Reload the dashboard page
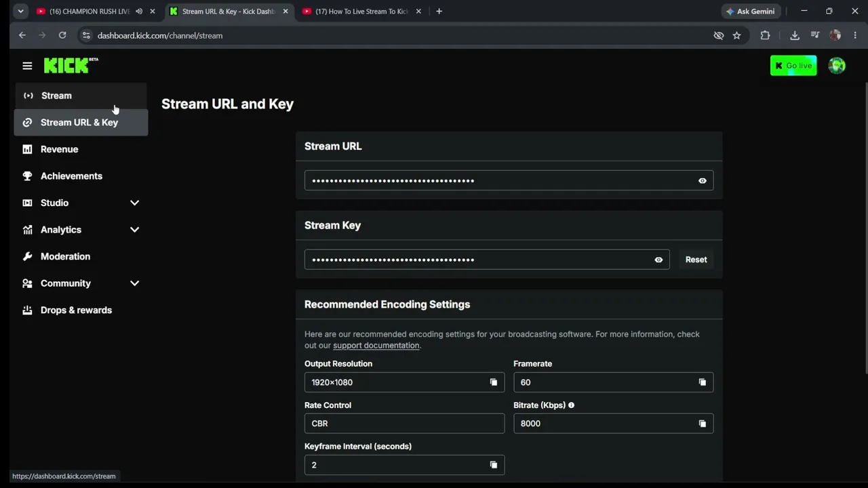Viewport: 868px width, 488px height. click(62, 35)
